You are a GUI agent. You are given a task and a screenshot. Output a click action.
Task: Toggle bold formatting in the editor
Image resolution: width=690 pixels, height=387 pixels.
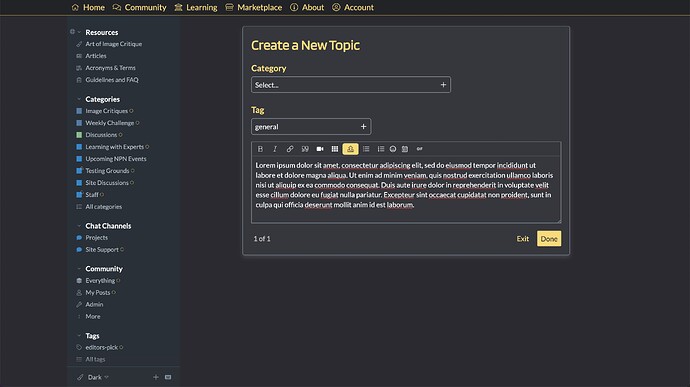260,149
